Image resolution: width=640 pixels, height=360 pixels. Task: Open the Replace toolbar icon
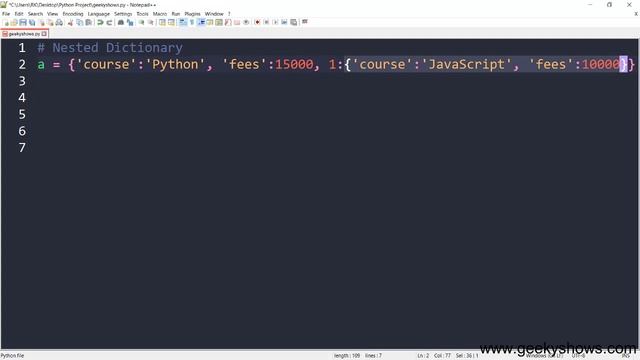point(130,22)
